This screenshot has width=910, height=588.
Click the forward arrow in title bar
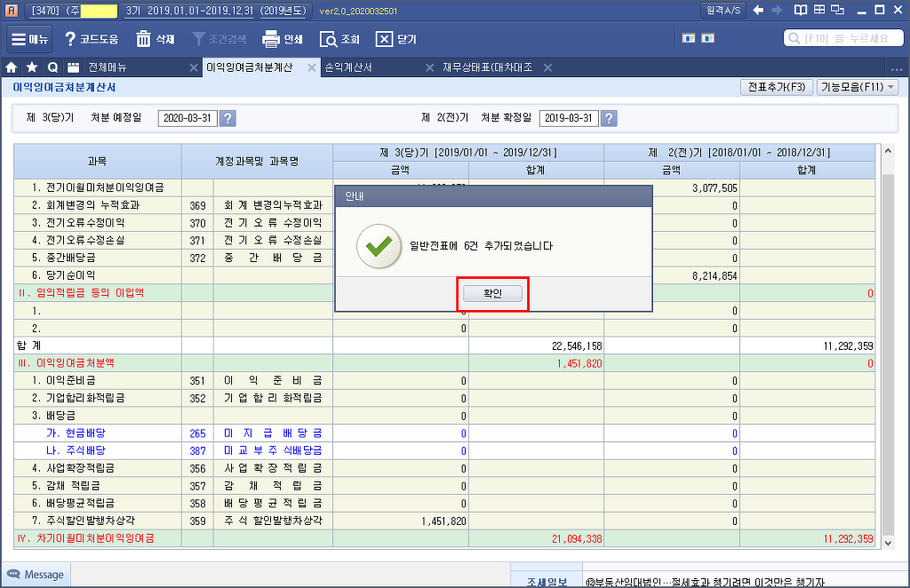(x=777, y=11)
